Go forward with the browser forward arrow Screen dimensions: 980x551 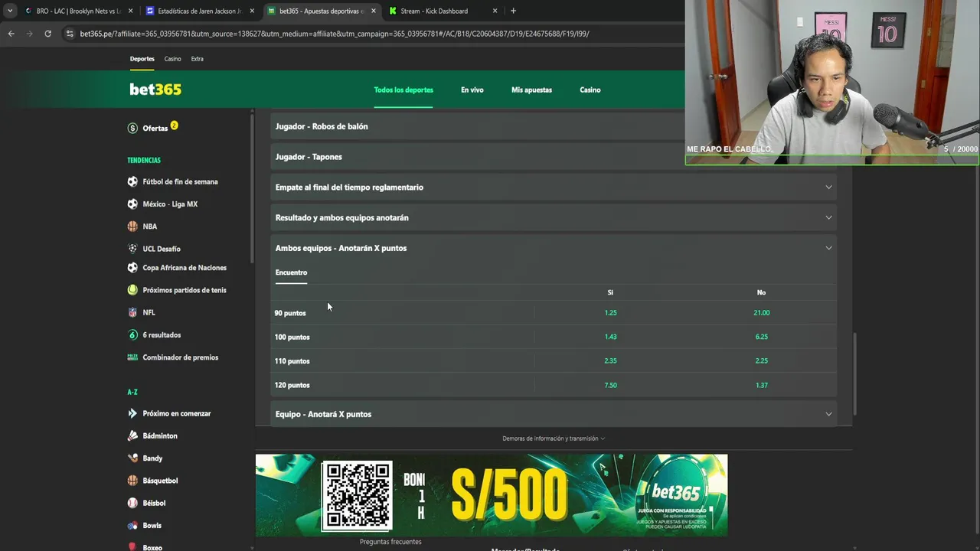pyautogui.click(x=29, y=34)
